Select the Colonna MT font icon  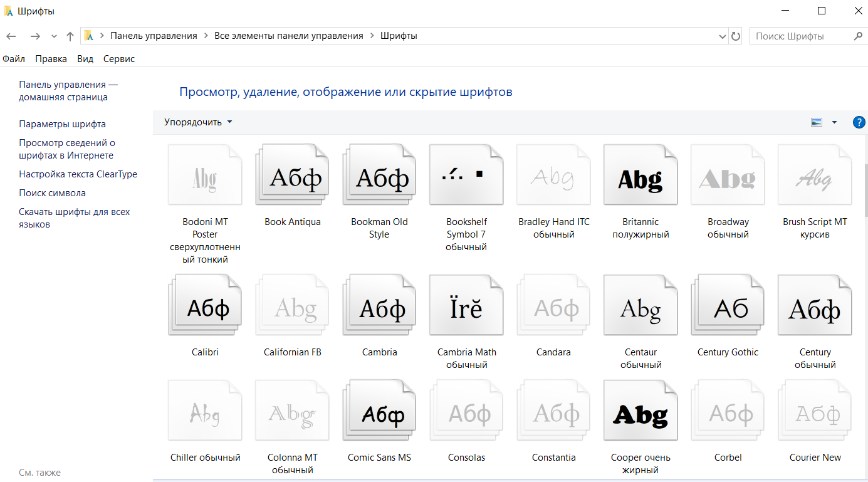pos(292,411)
